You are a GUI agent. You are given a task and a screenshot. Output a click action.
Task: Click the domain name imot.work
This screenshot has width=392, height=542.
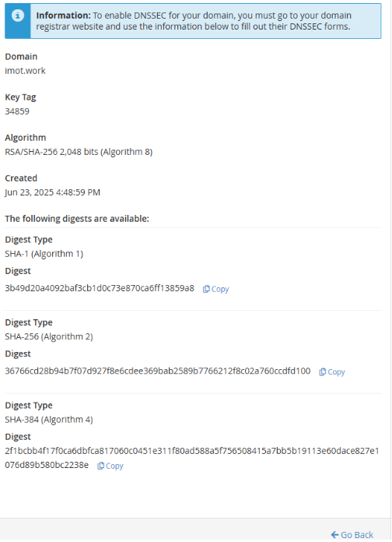(25, 71)
